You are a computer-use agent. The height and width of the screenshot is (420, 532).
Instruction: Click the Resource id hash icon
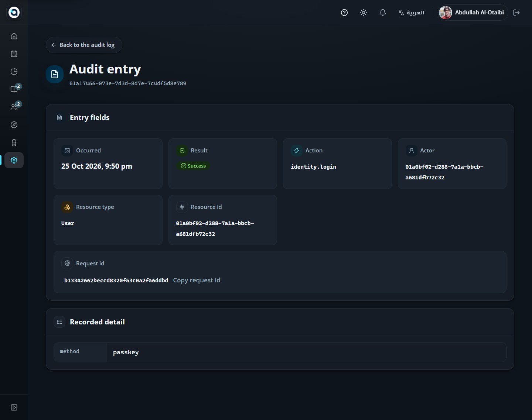point(182,207)
